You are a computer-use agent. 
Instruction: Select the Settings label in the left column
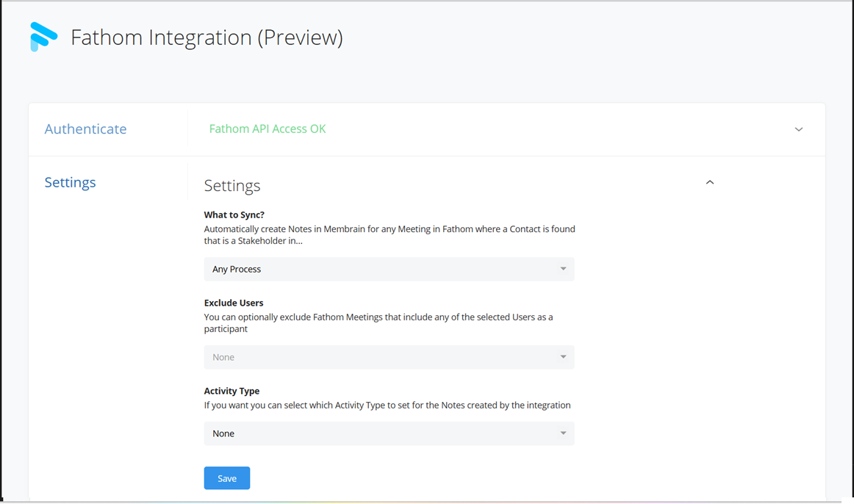pos(70,182)
